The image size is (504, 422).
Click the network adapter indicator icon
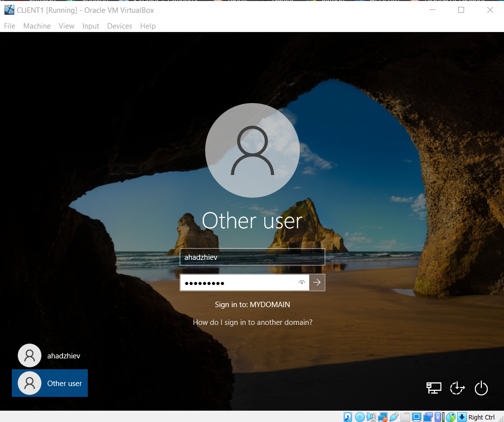tap(383, 417)
